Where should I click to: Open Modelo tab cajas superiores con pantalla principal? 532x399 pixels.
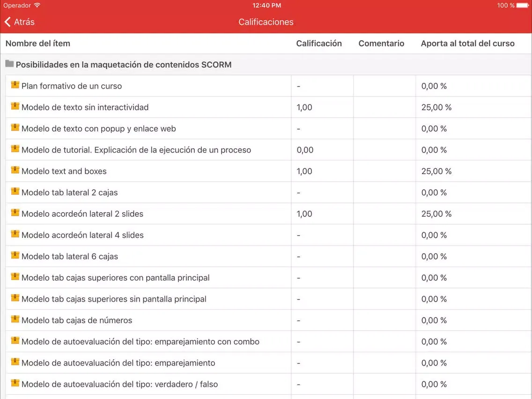pos(115,278)
